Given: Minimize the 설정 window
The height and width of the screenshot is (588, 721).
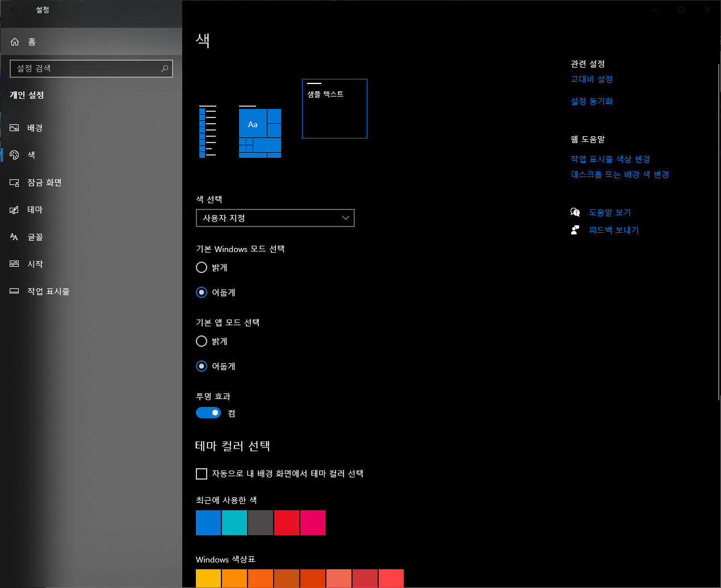Looking at the screenshot, I should click(x=655, y=10).
